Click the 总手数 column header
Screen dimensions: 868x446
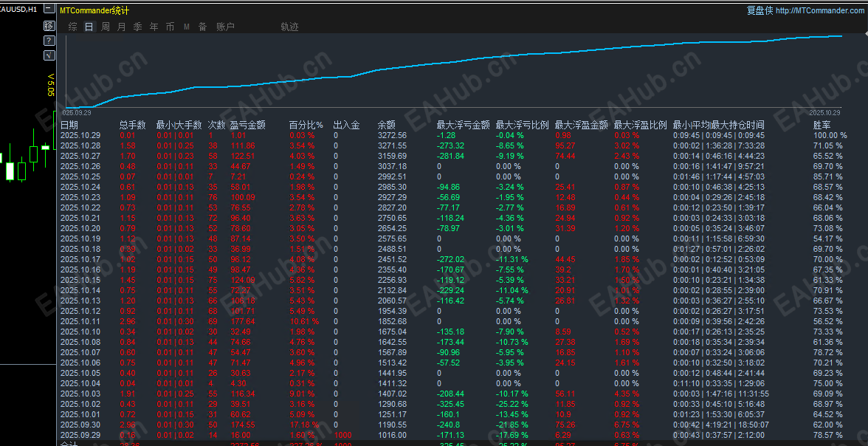(x=132, y=126)
